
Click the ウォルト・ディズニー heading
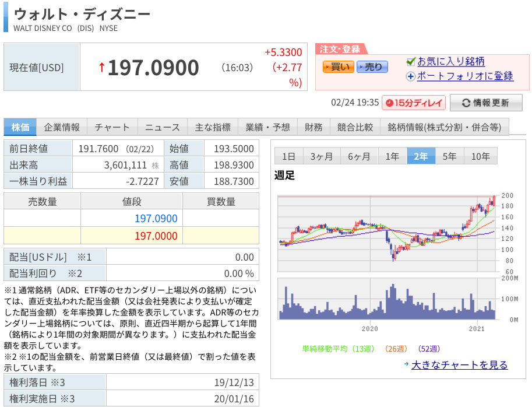(x=82, y=14)
